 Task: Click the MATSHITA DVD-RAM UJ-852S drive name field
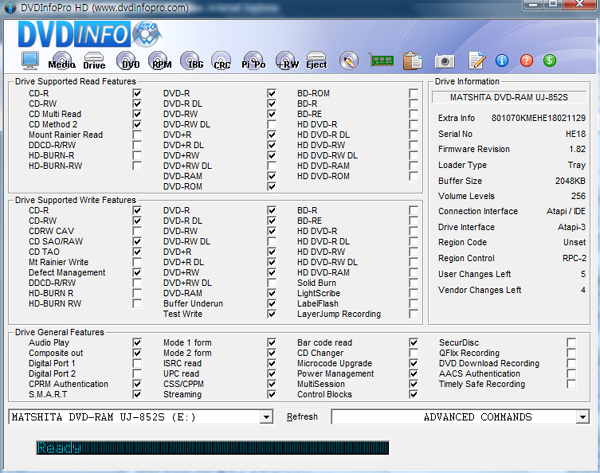(x=509, y=97)
